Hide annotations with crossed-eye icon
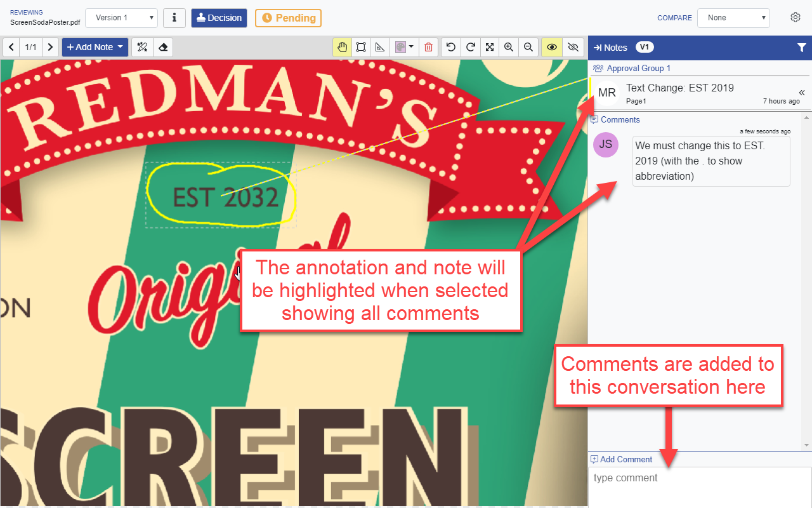 click(x=573, y=47)
